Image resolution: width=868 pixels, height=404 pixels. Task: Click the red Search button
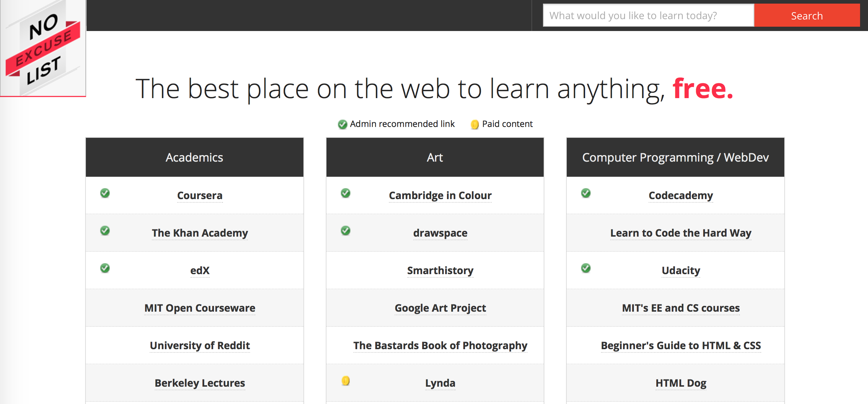pyautogui.click(x=807, y=15)
